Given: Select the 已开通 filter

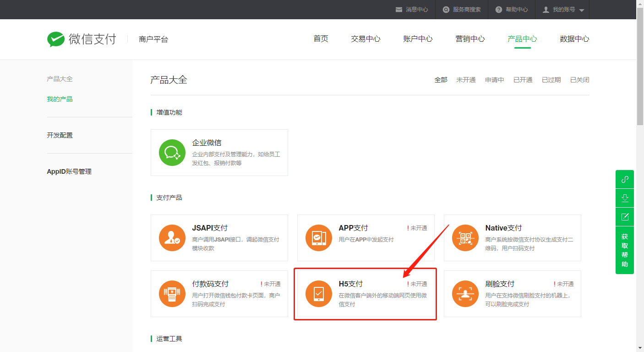Looking at the screenshot, I should click(x=523, y=80).
